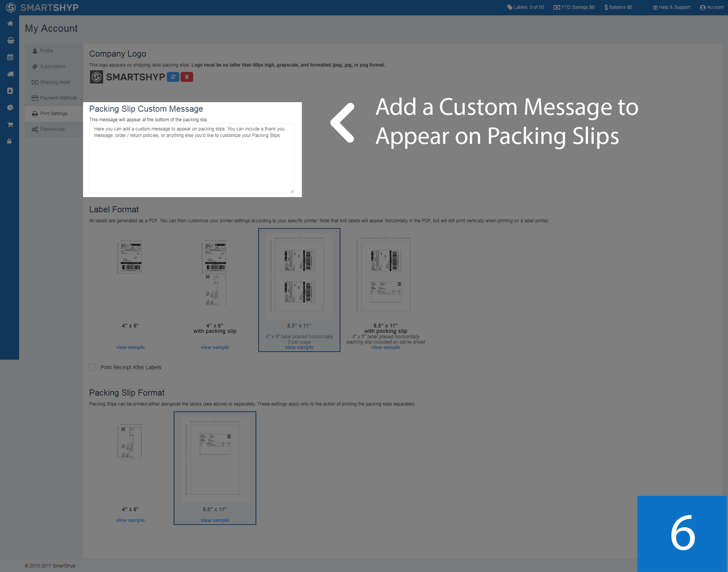Screen dimensions: 728x572
Task: Open the Preferences tab
Action: 54,129
